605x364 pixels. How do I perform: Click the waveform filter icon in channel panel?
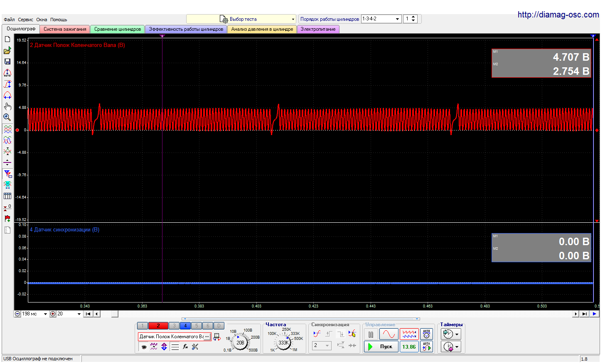click(x=154, y=347)
